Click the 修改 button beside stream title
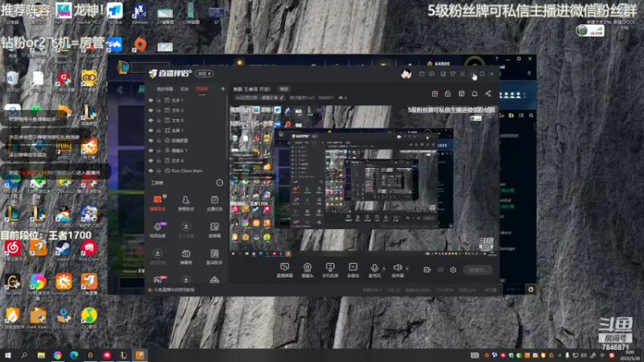This screenshot has width=644, height=362. point(284,88)
